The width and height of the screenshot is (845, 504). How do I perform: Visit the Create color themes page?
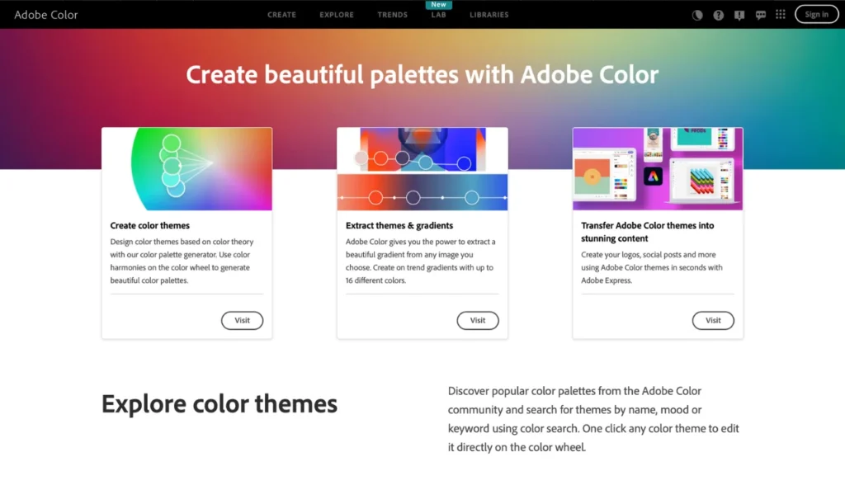click(x=242, y=320)
